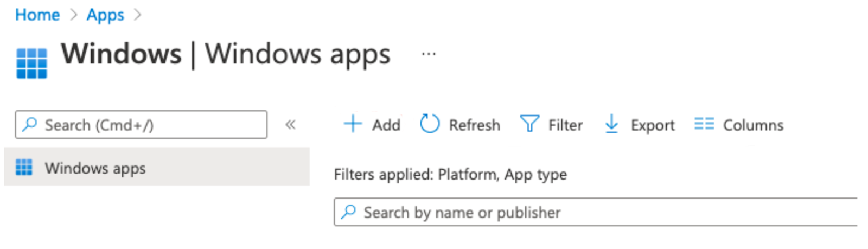868x249 pixels.
Task: Go to Home breadcrumb link
Action: (37, 15)
